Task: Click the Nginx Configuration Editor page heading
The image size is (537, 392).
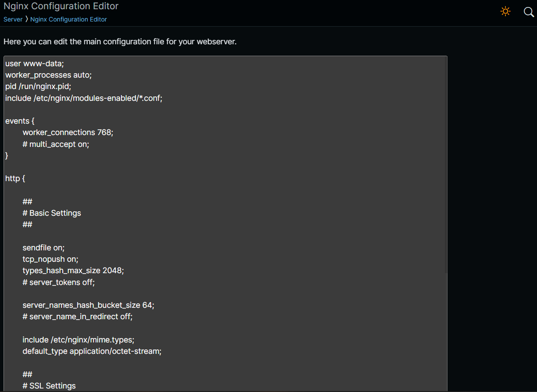Action: click(61, 6)
